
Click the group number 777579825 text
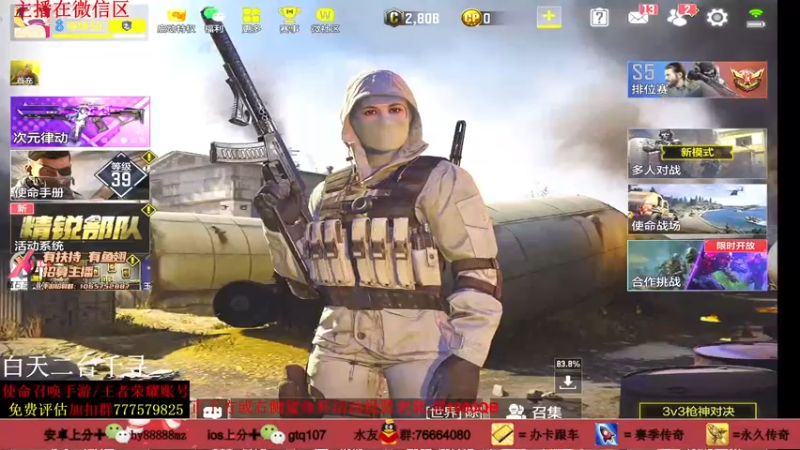(x=148, y=410)
